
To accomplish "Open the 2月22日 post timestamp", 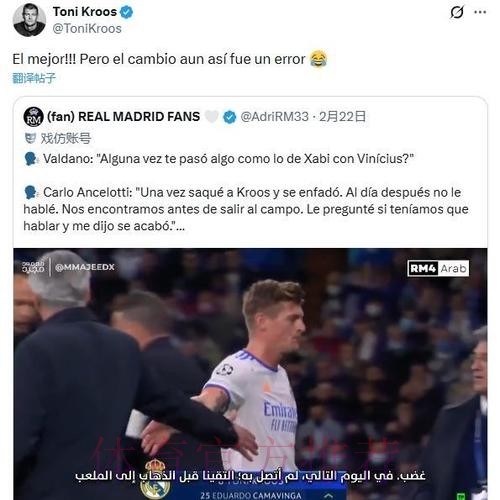I will [342, 117].
